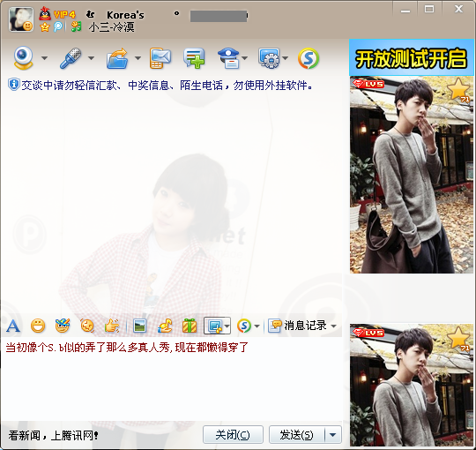
Task: Expand the voice call dropdown arrow
Action: pyautogui.click(x=91, y=58)
